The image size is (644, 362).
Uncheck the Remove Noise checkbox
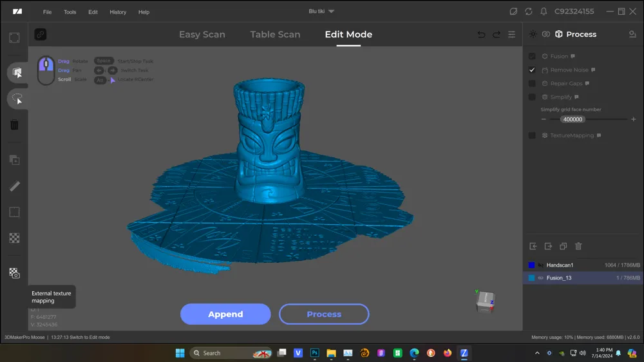pyautogui.click(x=532, y=70)
